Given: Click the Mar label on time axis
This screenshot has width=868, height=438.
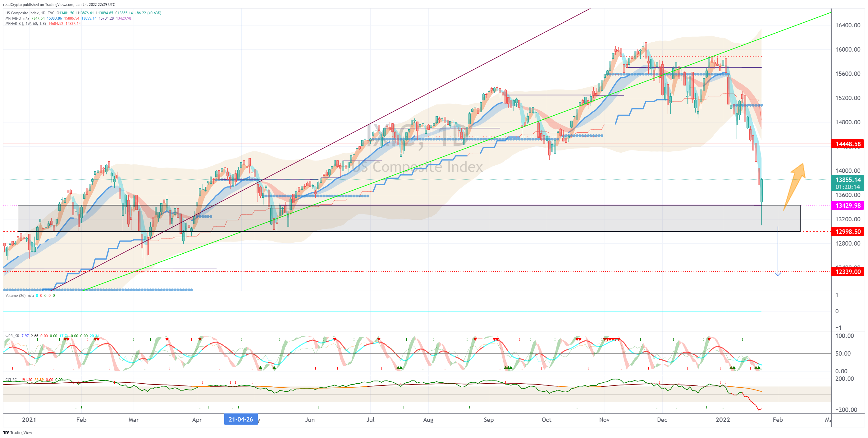Looking at the screenshot, I should coord(134,420).
